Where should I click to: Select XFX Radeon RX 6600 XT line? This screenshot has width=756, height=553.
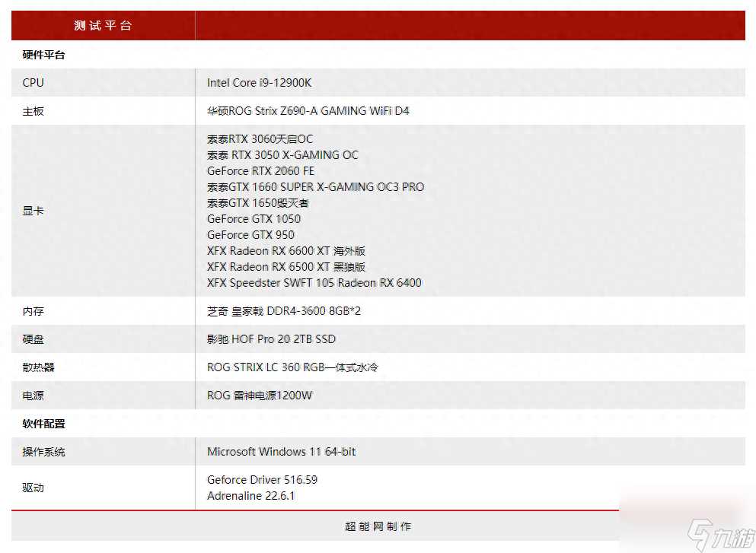coord(286,251)
